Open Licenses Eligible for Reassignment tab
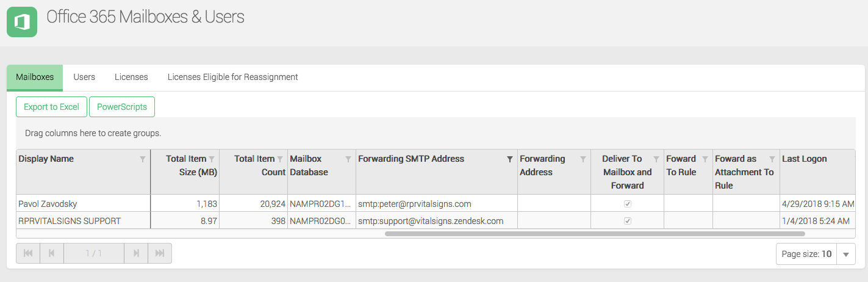The height and width of the screenshot is (282, 868). click(x=232, y=78)
